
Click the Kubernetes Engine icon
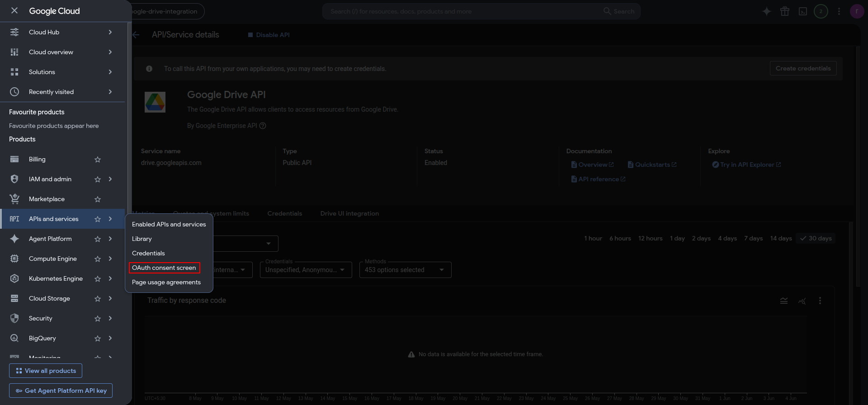click(x=14, y=278)
